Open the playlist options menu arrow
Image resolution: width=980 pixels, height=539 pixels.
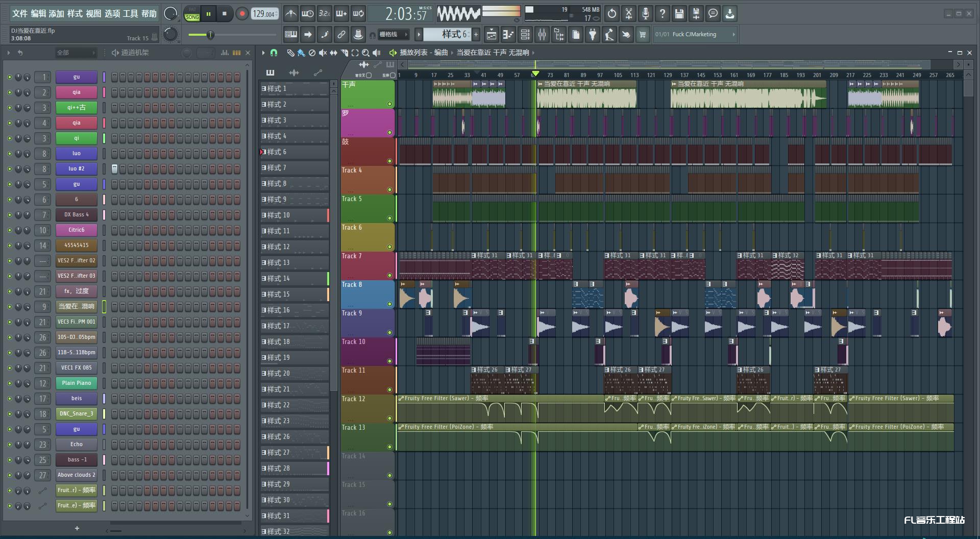pyautogui.click(x=263, y=53)
